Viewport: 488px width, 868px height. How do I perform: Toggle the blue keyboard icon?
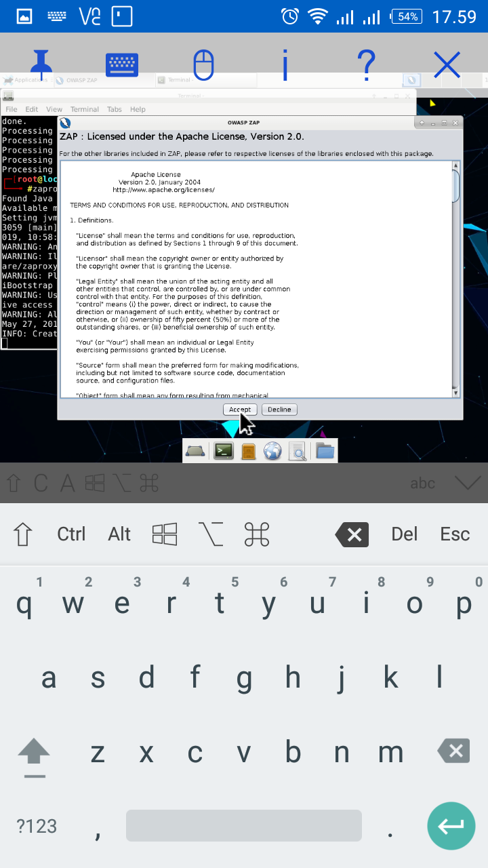[x=122, y=65]
